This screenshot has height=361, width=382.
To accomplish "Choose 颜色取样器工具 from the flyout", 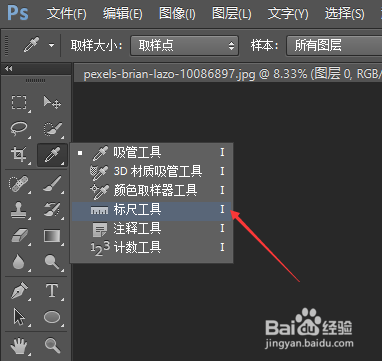I will tap(152, 190).
